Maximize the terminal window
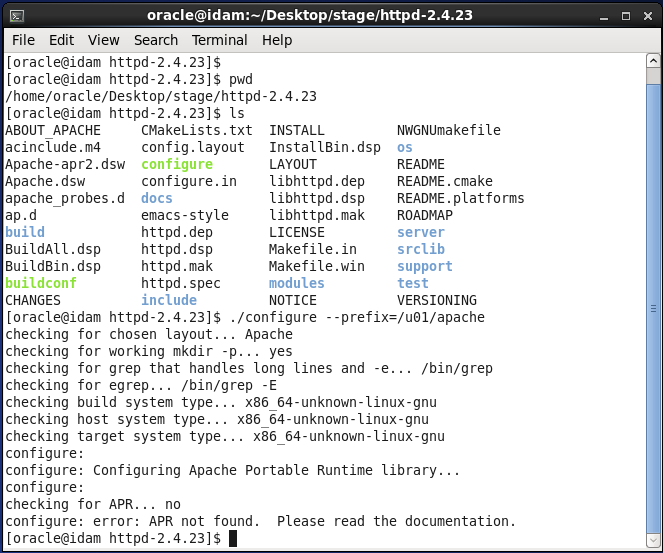This screenshot has height=553, width=663. (626, 16)
